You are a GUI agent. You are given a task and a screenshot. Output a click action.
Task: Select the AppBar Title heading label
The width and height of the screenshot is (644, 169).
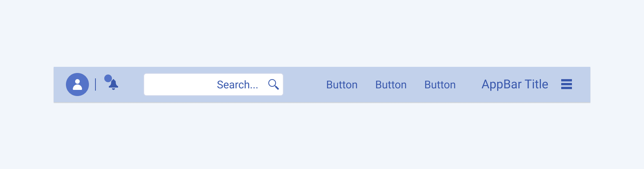[515, 84]
